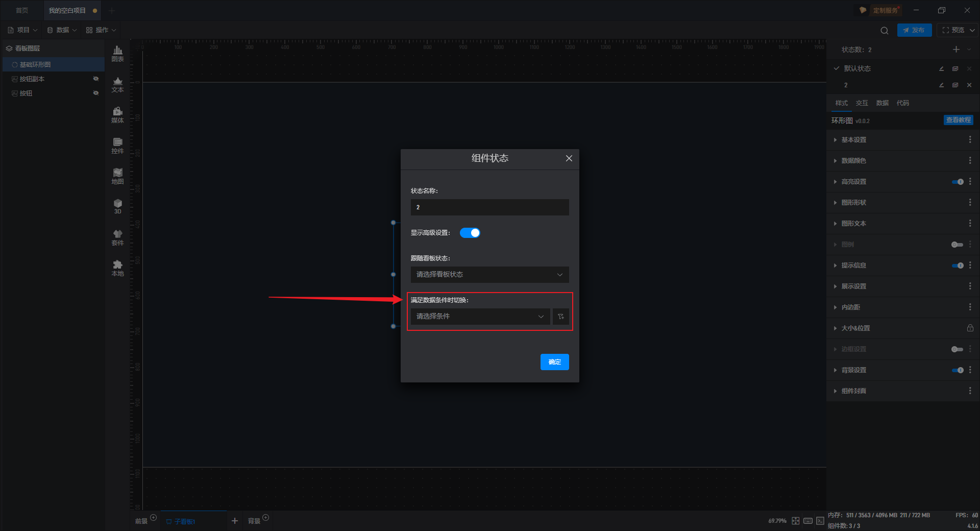Open the 3D components panel
Image resolution: width=980 pixels, height=531 pixels.
click(x=117, y=206)
